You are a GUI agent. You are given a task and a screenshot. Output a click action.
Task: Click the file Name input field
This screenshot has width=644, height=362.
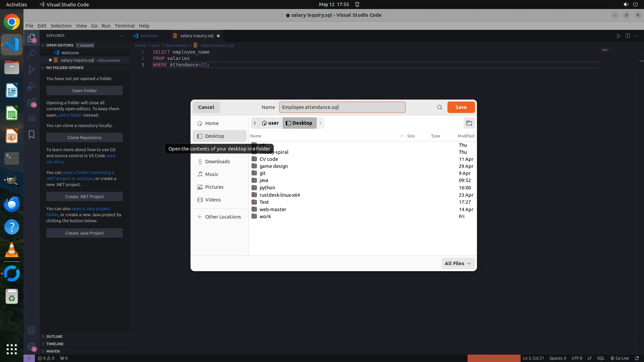tap(342, 107)
